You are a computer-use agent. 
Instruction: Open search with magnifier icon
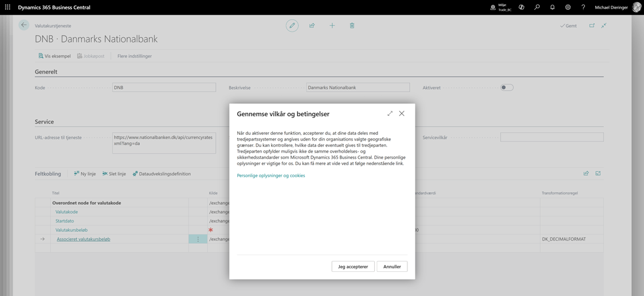(537, 7)
